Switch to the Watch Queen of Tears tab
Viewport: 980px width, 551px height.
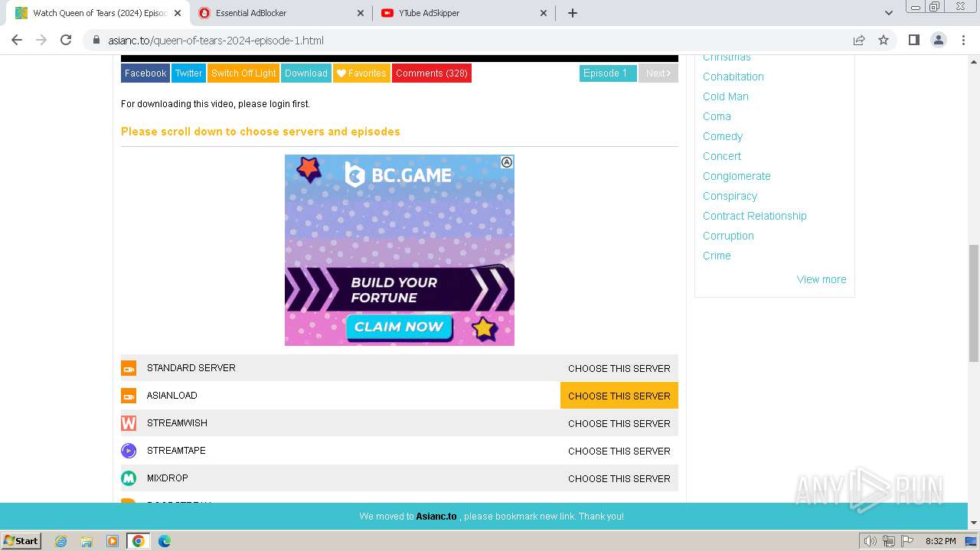tap(98, 13)
